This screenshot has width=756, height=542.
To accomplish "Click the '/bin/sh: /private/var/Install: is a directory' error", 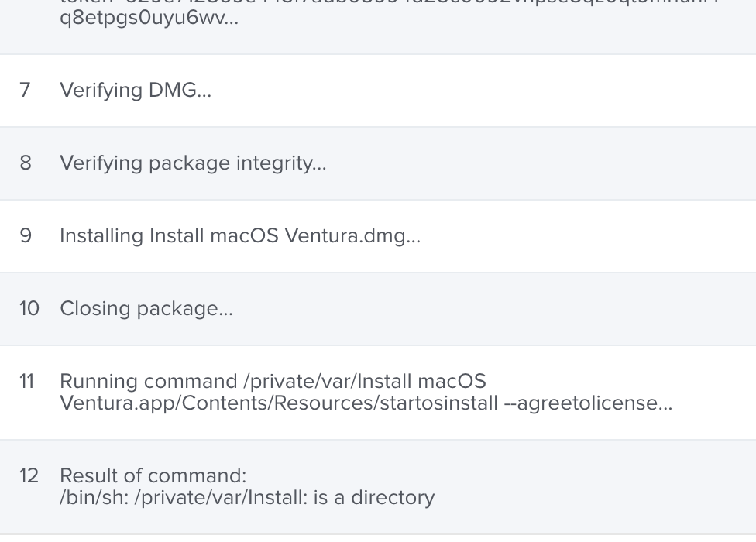I will tap(247, 498).
